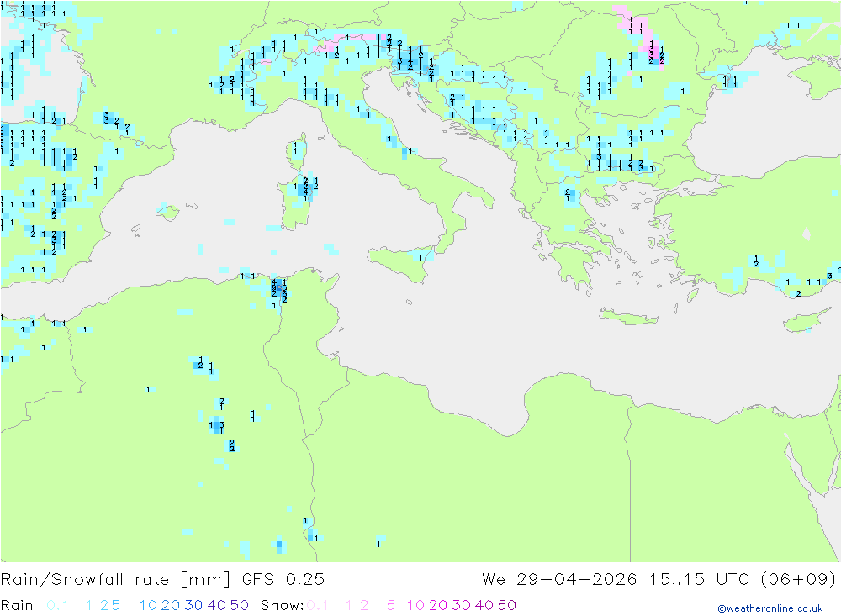The width and height of the screenshot is (841, 616).
Task: Click the "GFS 0.25" model label
Action: click(x=283, y=580)
